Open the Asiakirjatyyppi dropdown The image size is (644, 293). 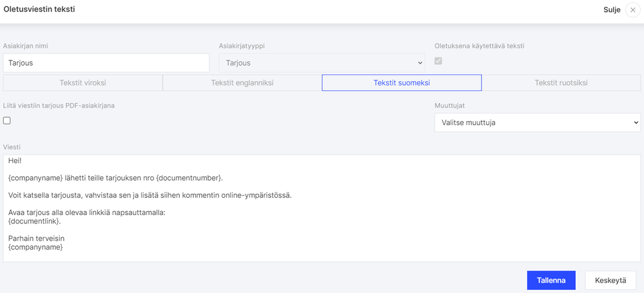coord(322,62)
